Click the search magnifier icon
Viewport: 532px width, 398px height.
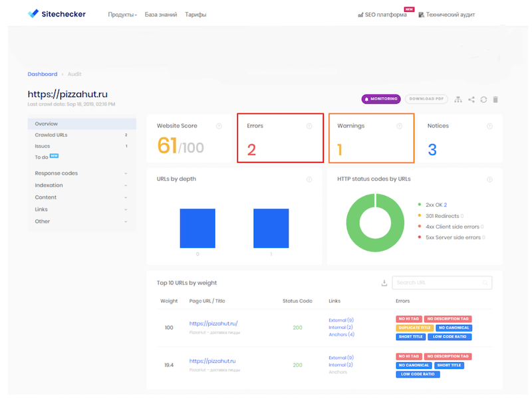point(485,283)
